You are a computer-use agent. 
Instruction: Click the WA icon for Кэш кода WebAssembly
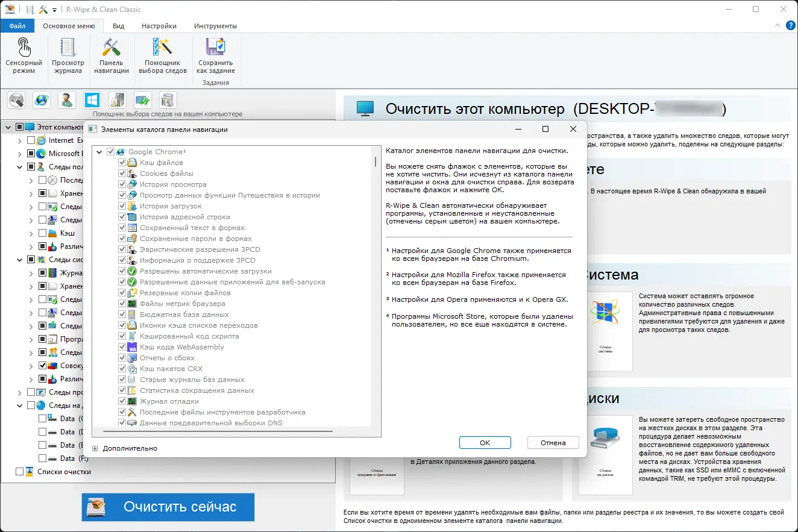click(132, 347)
